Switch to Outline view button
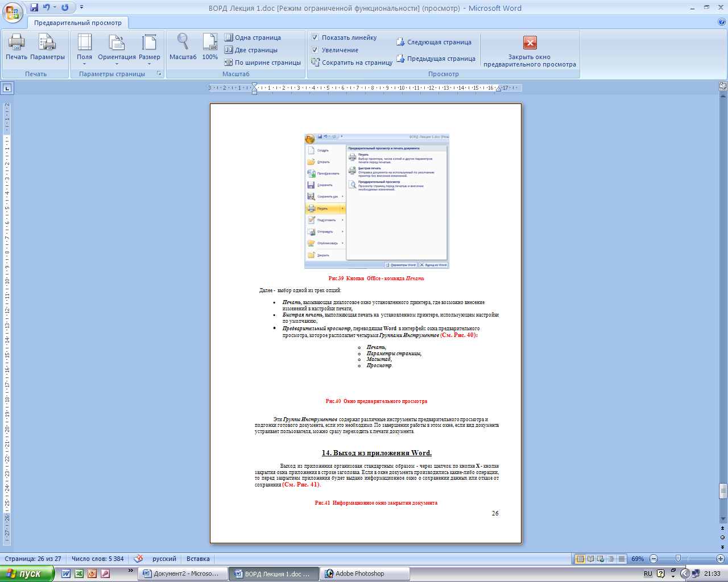 611,559
